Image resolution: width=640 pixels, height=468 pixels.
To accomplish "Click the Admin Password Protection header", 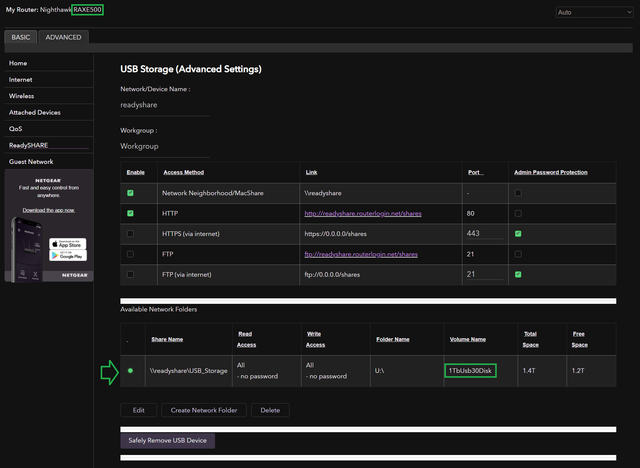I will [x=551, y=172].
